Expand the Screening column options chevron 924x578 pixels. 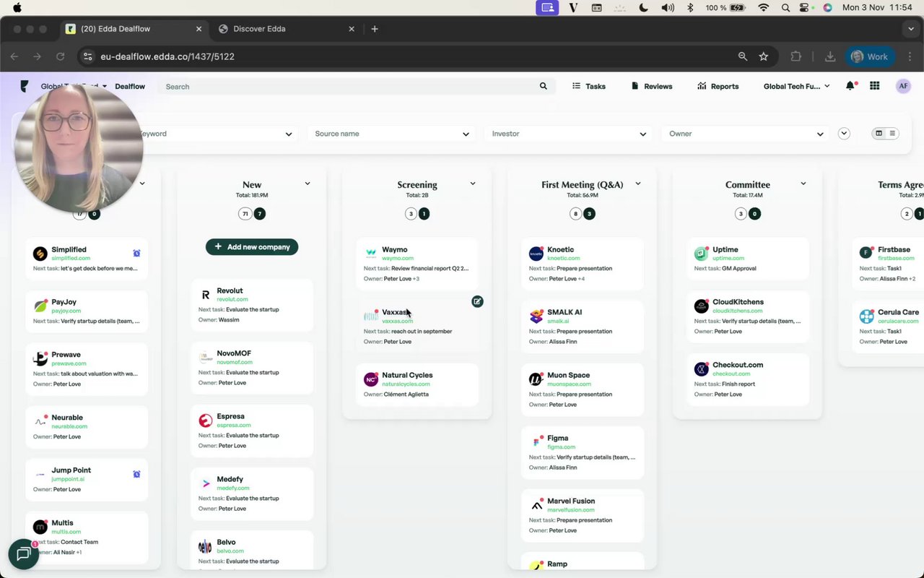coord(473,184)
